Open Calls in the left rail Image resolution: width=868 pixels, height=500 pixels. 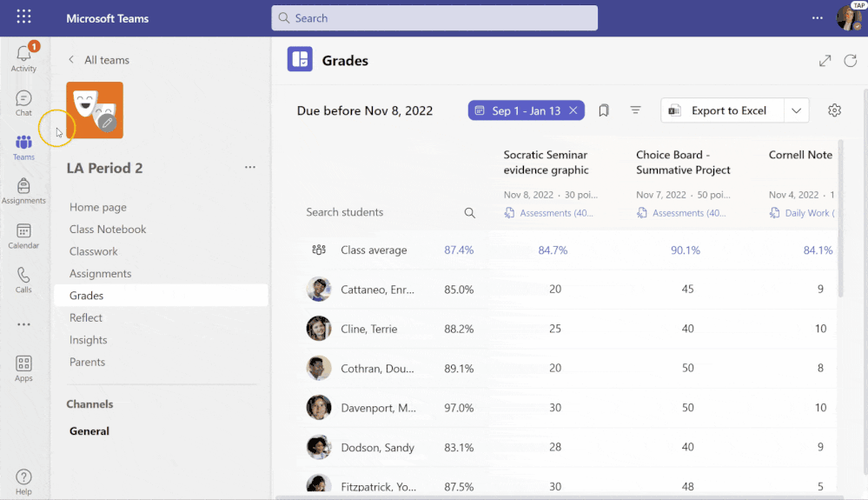23,280
